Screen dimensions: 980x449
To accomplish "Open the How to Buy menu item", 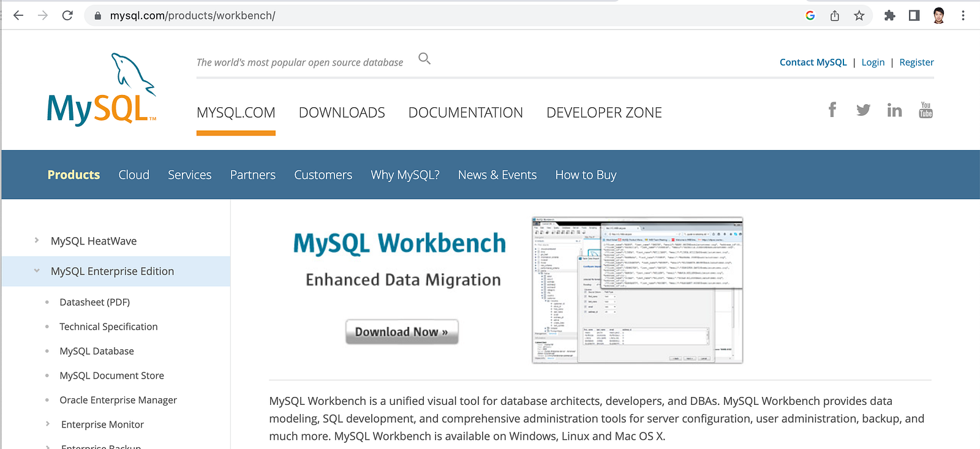I will click(586, 175).
